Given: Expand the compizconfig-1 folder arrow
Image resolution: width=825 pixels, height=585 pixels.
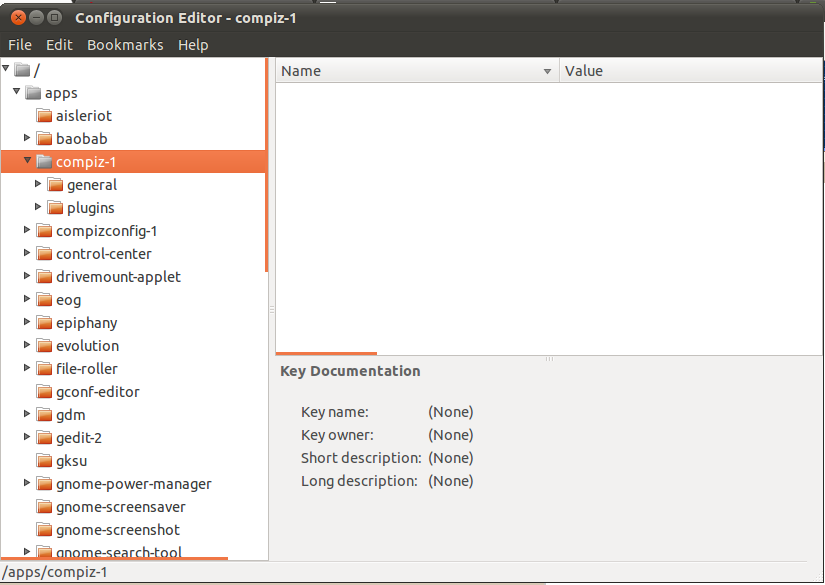Looking at the screenshot, I should [x=27, y=230].
